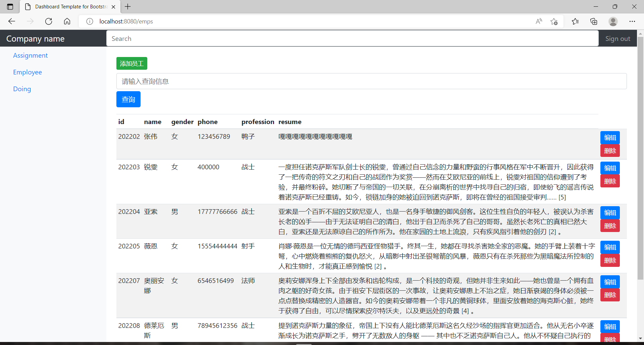Click the Company name brand link
644x345 pixels.
pyautogui.click(x=36, y=39)
